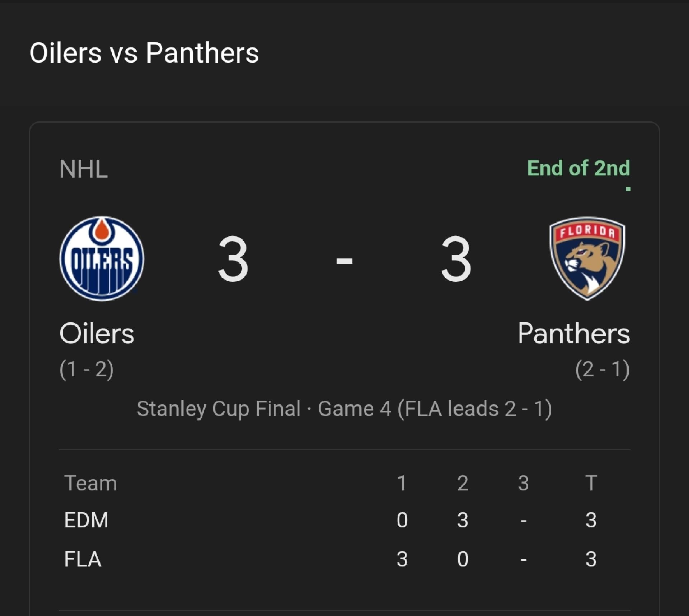Click the Florida Panthers logo
This screenshot has width=689, height=616.
(x=587, y=258)
